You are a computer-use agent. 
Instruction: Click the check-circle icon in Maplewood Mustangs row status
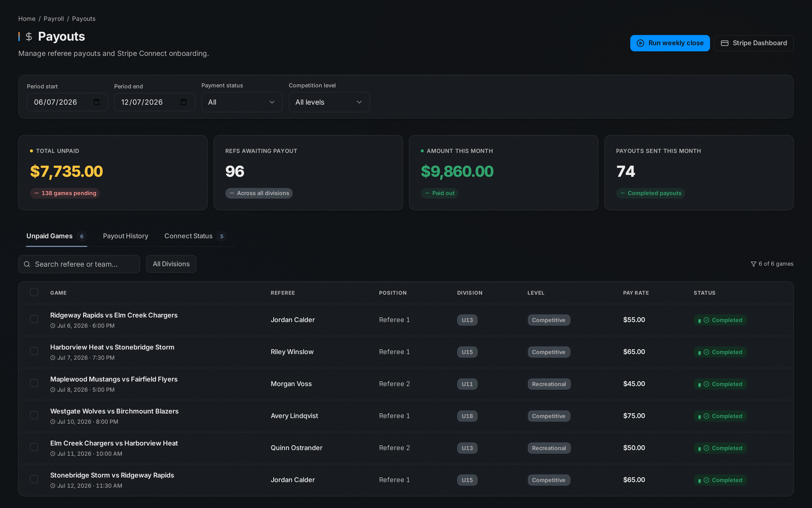point(706,384)
